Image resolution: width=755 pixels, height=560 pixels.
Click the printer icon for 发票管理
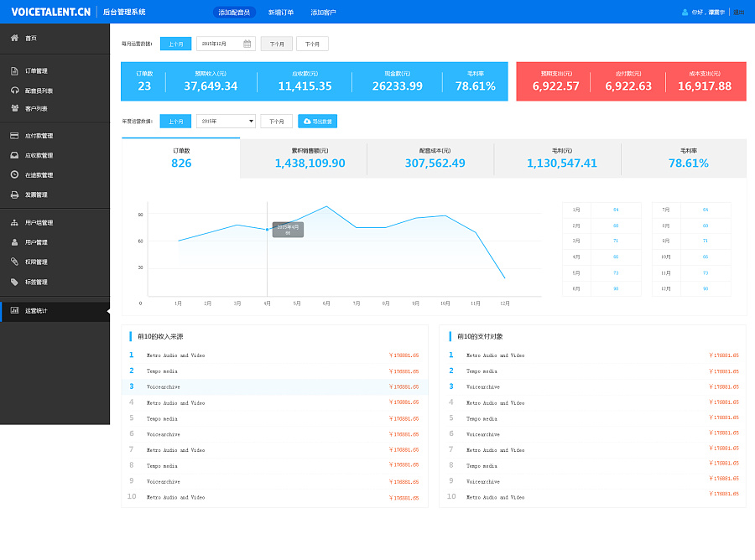click(x=14, y=194)
